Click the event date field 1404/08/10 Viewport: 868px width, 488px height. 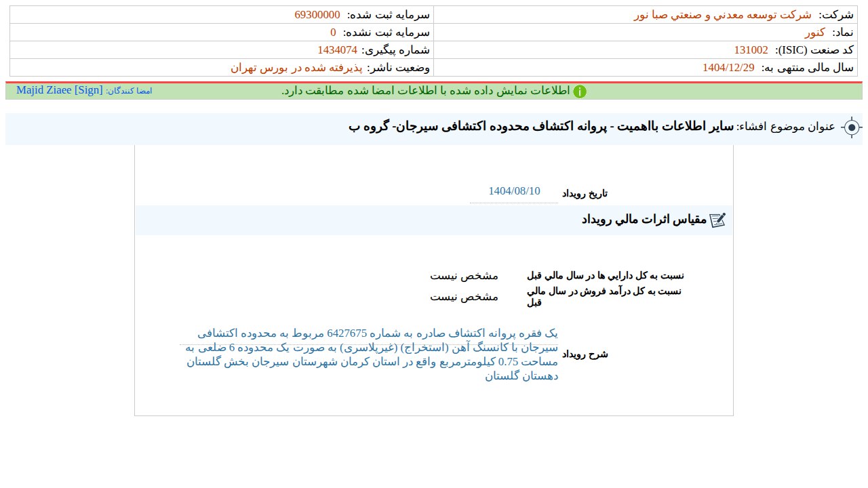click(x=514, y=191)
